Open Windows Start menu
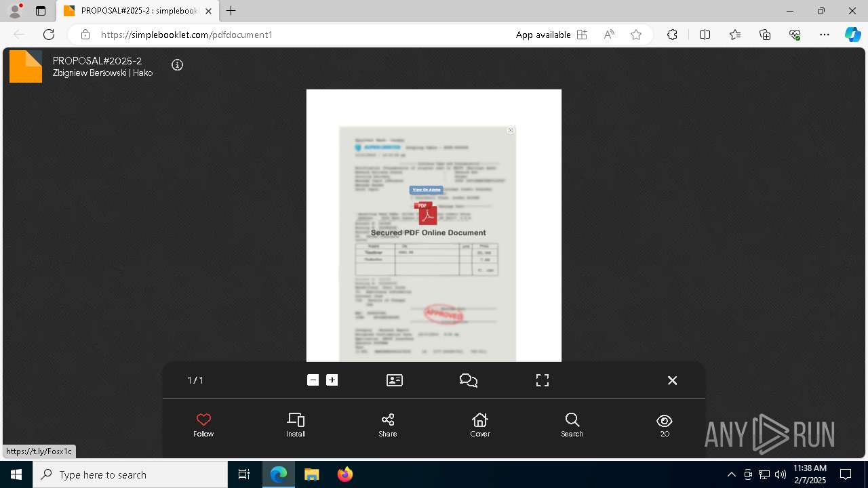This screenshot has height=488, width=868. (x=16, y=474)
